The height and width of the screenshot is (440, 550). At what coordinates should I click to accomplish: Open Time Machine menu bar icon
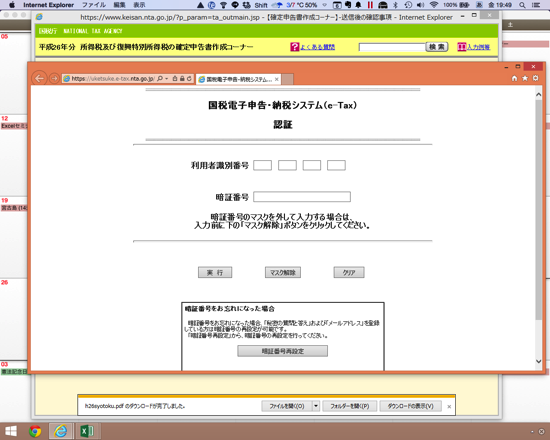click(x=408, y=5)
